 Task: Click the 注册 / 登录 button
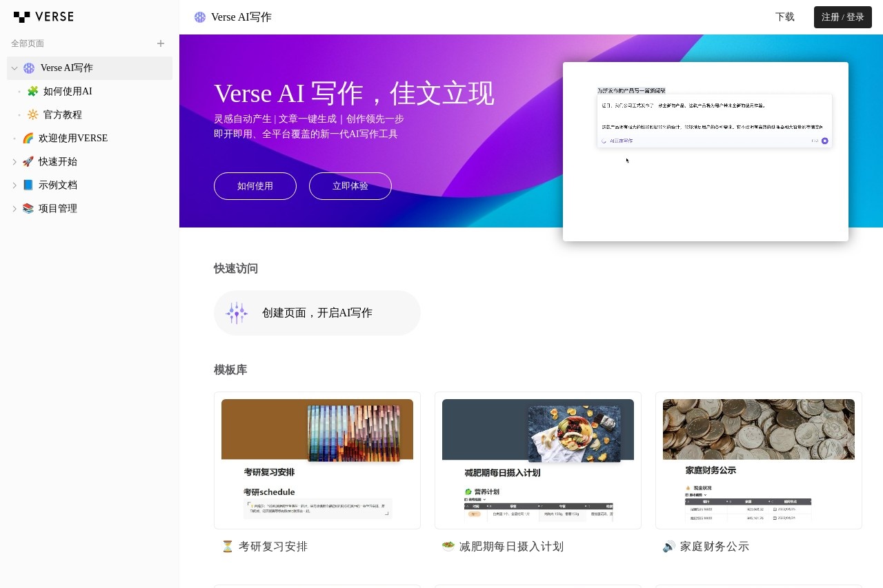843,17
